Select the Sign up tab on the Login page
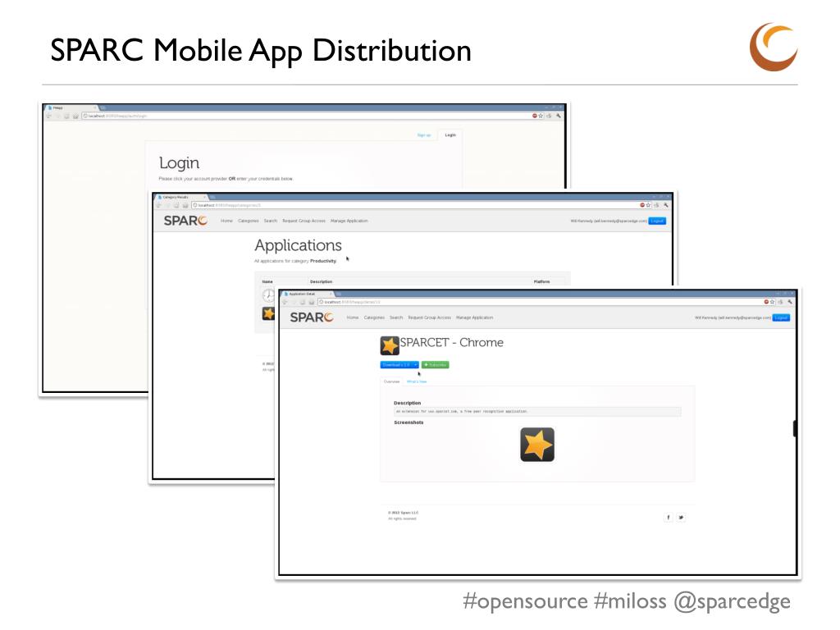This screenshot has height=630, width=840. point(424,135)
